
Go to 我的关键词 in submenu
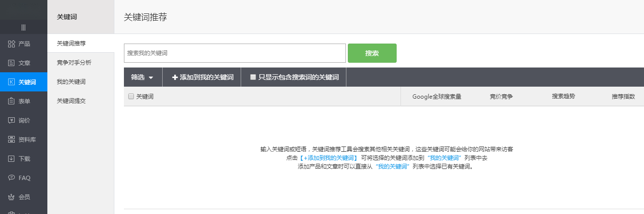71,82
